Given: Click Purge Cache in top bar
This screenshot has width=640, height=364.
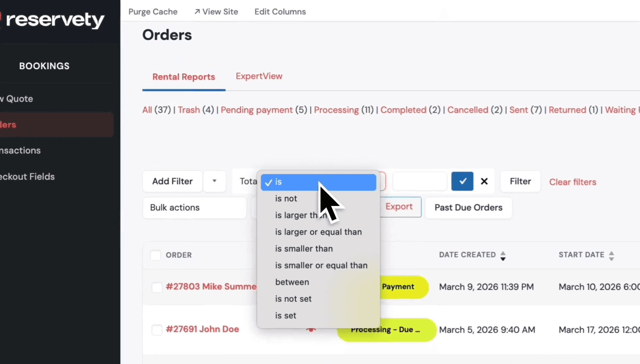Looking at the screenshot, I should pyautogui.click(x=153, y=12).
